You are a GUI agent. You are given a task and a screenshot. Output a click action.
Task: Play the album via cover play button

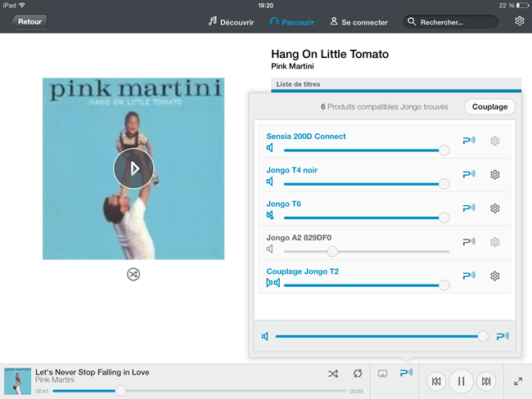(x=133, y=168)
